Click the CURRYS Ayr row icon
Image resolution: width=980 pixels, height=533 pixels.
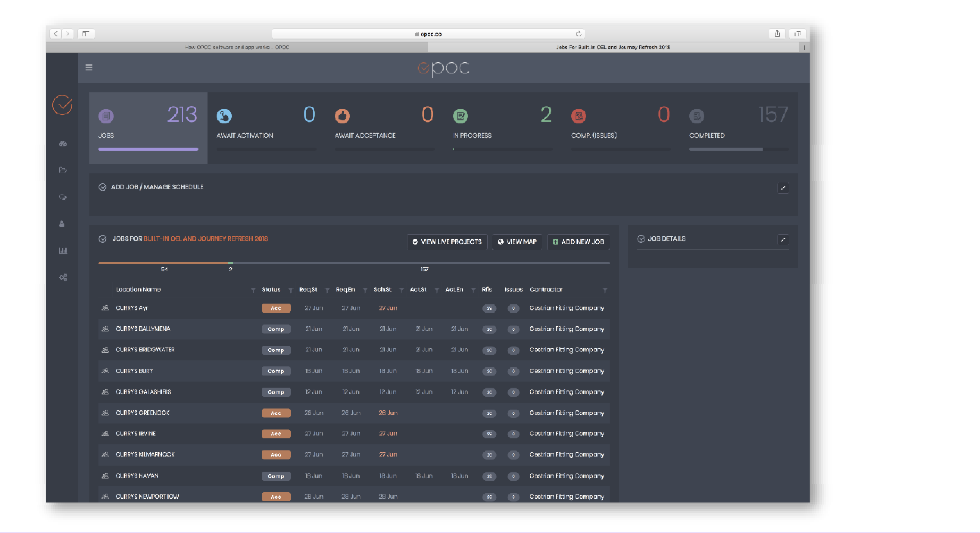[x=105, y=308]
